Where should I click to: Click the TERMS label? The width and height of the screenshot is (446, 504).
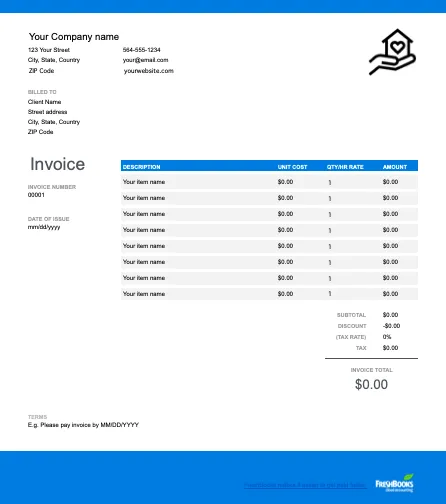coord(37,417)
